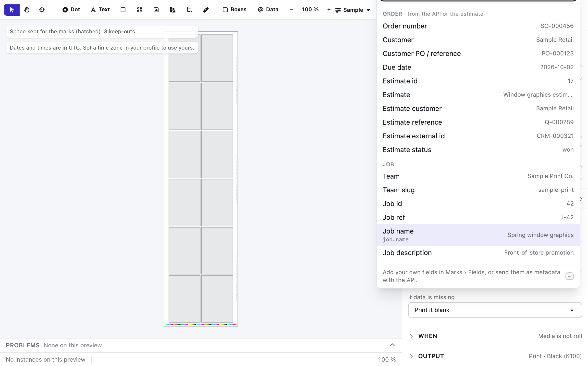
Task: Choose Customer PO / reference field
Action: [x=478, y=53]
